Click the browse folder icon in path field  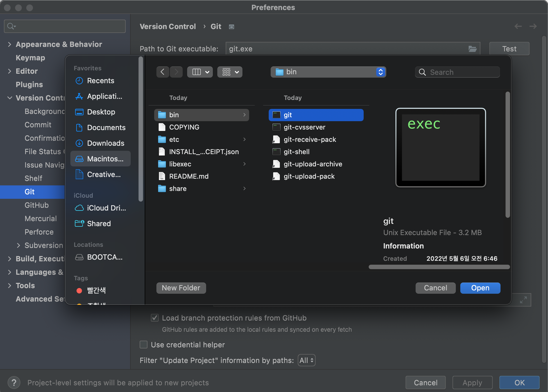pos(472,49)
